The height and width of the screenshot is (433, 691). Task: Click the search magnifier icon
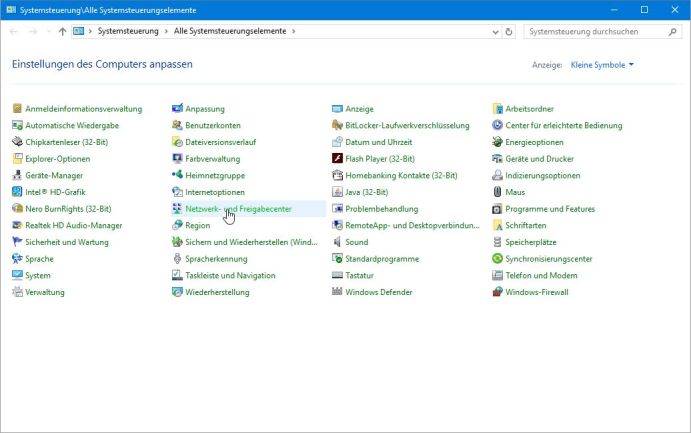pos(672,32)
